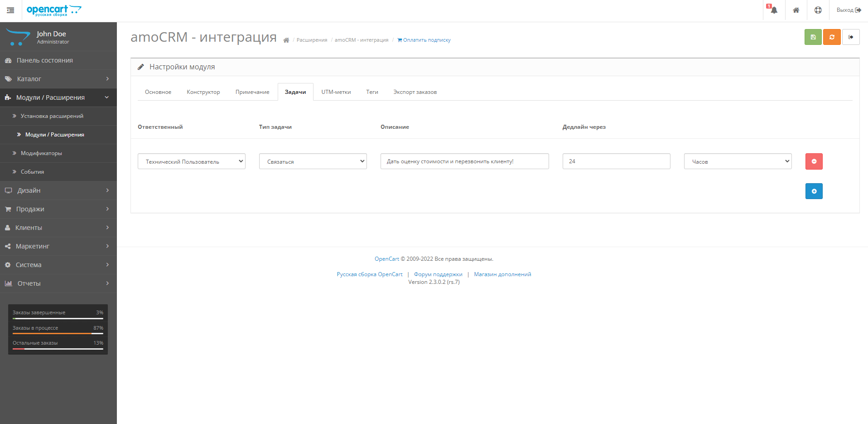Change Часов deadline unit dropdown
Screen dimensions: 868x424
[737, 161]
